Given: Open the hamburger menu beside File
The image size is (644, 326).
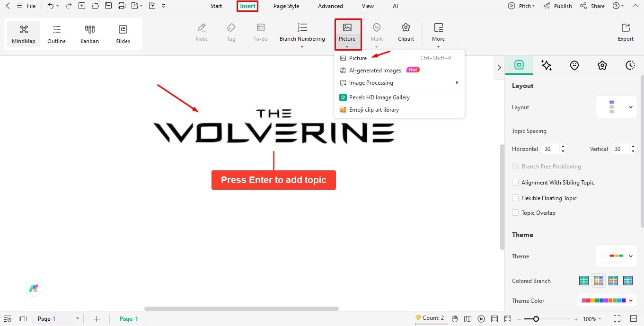Looking at the screenshot, I should point(19,6).
